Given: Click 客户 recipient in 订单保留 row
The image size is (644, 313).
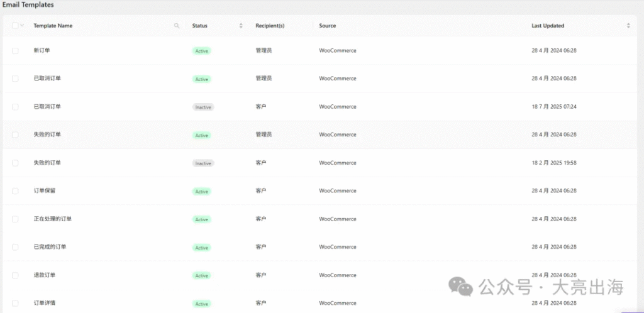Looking at the screenshot, I should 261,190.
